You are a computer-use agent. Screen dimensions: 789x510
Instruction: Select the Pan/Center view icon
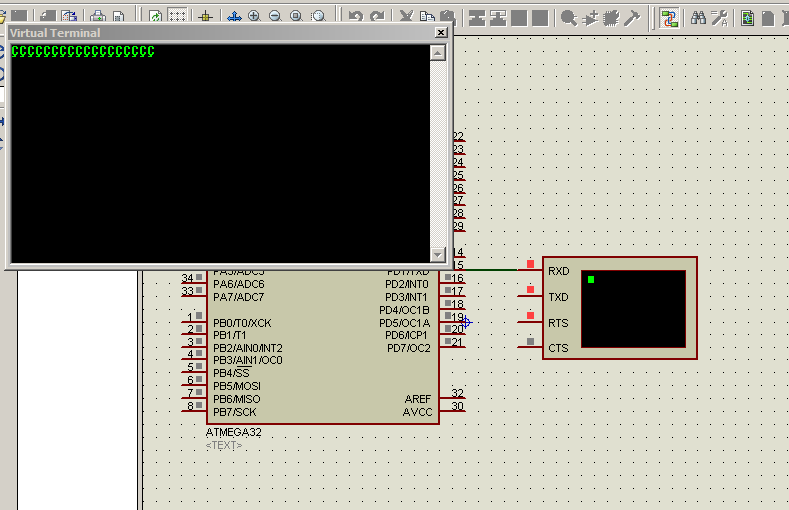[234, 17]
